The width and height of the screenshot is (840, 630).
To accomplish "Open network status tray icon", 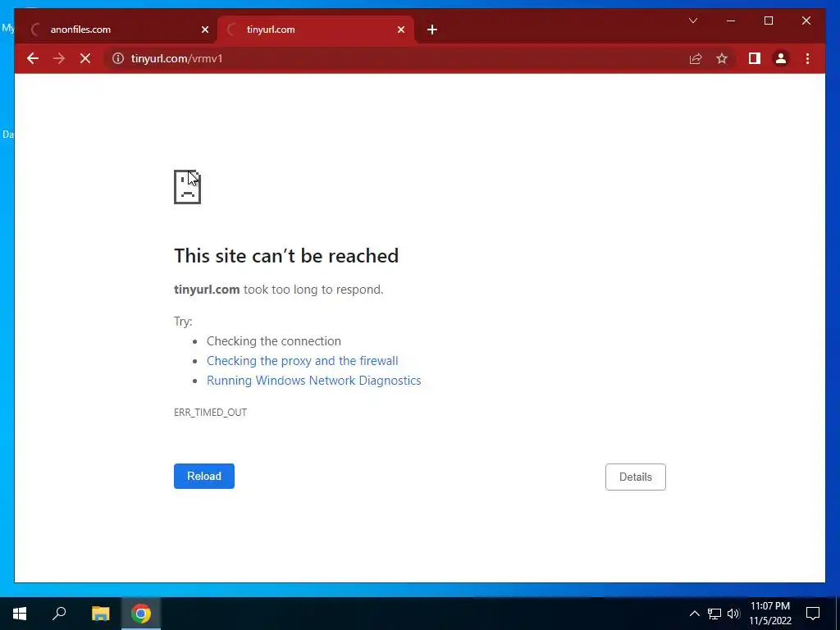I will pos(714,614).
